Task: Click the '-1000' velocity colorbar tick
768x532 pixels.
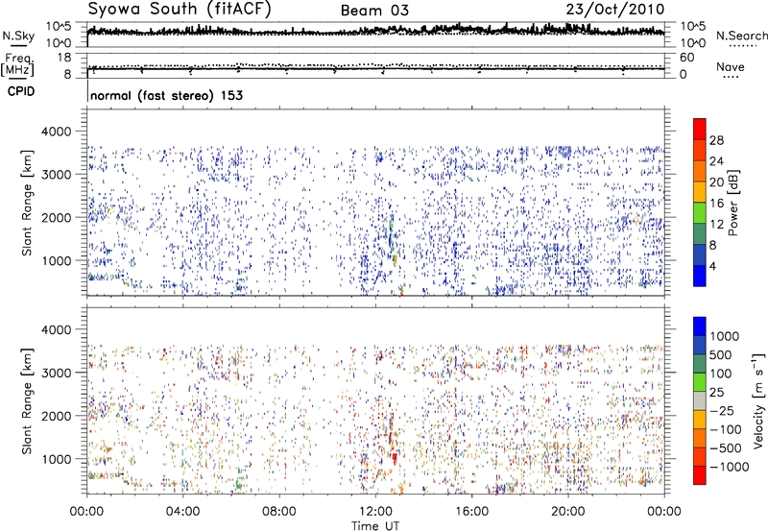Action: pyautogui.click(x=729, y=467)
